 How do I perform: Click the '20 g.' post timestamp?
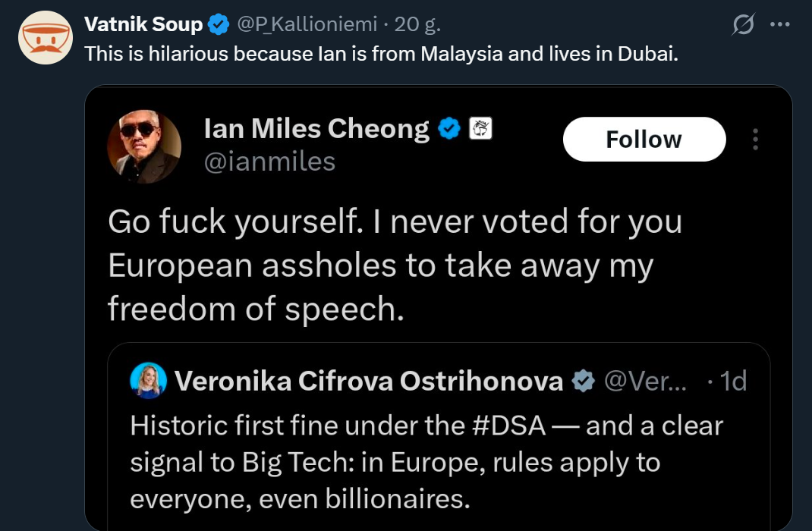pos(417,24)
